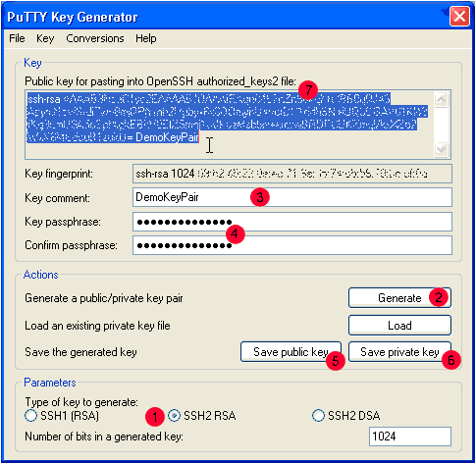The image size is (476, 463).
Task: Click public key scrollbar up arrow
Action: 442,99
